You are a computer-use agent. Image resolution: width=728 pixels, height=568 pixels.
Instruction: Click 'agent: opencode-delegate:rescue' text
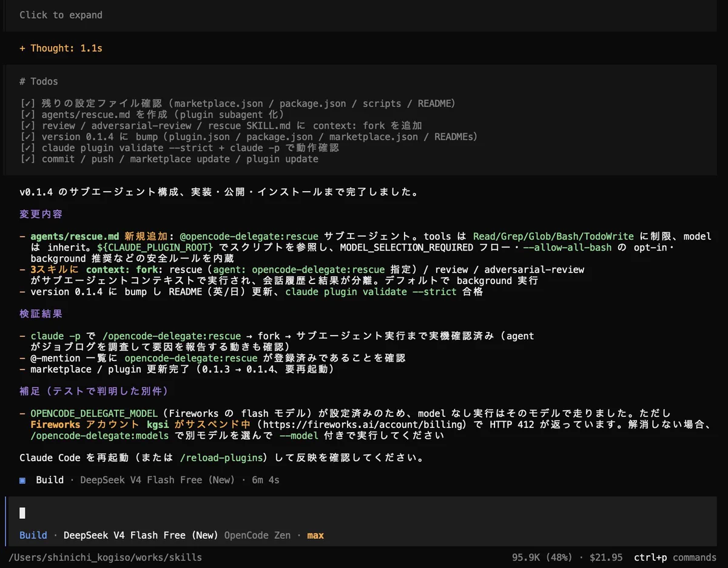298,269
